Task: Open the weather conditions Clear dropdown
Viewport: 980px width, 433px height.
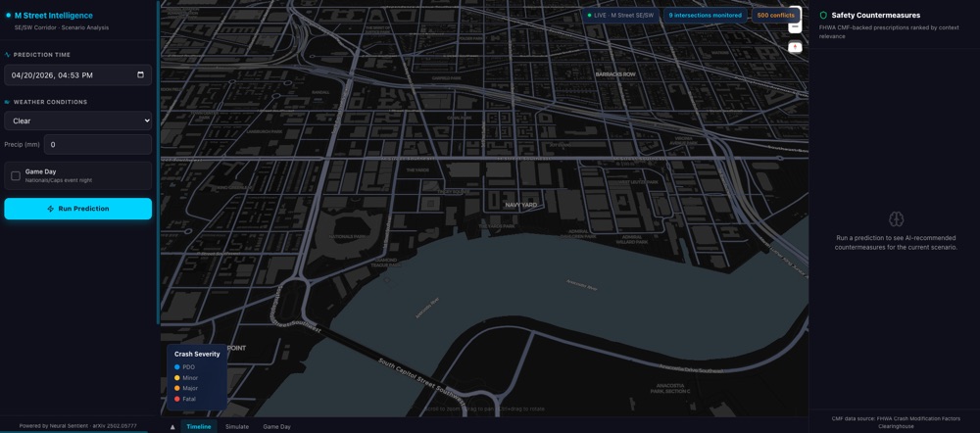Action: pyautogui.click(x=77, y=120)
